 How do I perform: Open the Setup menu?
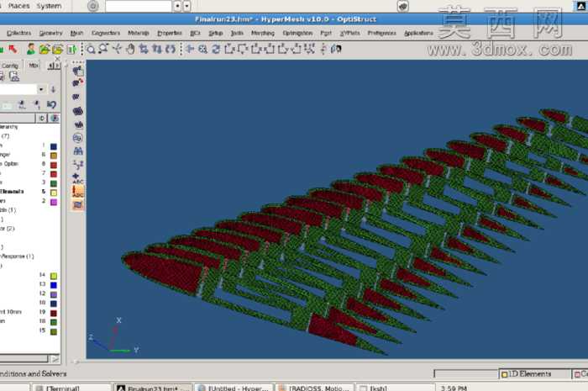tap(216, 33)
